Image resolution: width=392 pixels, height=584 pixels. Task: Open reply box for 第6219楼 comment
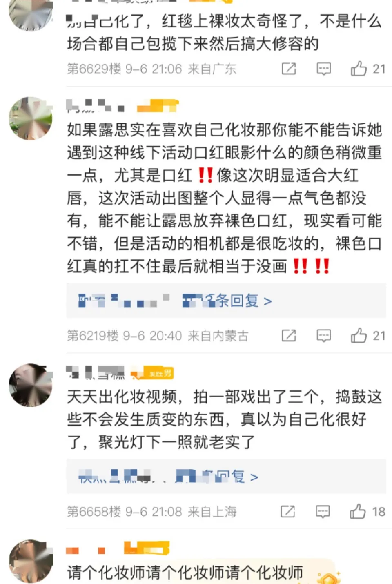click(324, 336)
